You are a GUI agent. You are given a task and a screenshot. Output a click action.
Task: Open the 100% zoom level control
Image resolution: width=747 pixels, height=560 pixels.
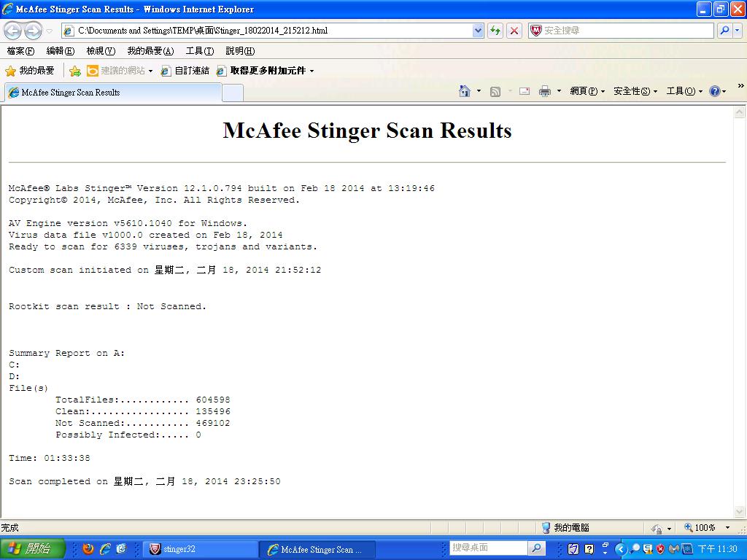(700, 528)
